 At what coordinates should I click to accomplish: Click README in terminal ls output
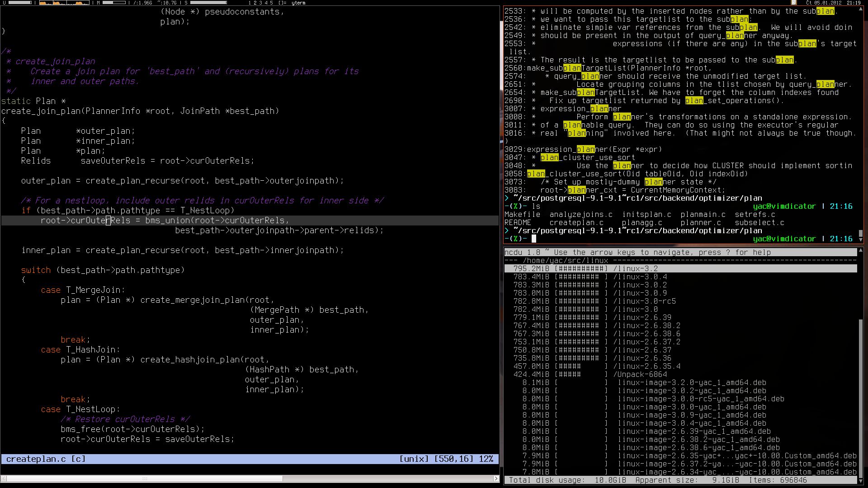coord(518,223)
